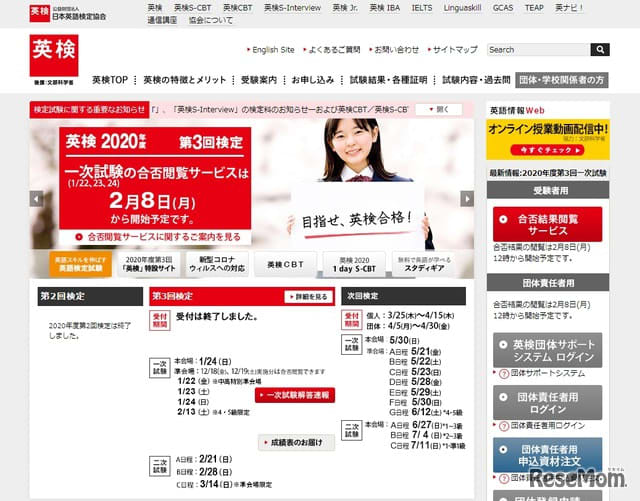Click 成績表のお届け button
Screen dimensions: 640x501
(296, 442)
